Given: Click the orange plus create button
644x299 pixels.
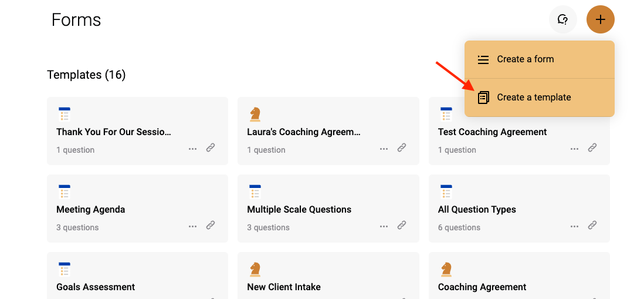Looking at the screenshot, I should coord(600,19).
